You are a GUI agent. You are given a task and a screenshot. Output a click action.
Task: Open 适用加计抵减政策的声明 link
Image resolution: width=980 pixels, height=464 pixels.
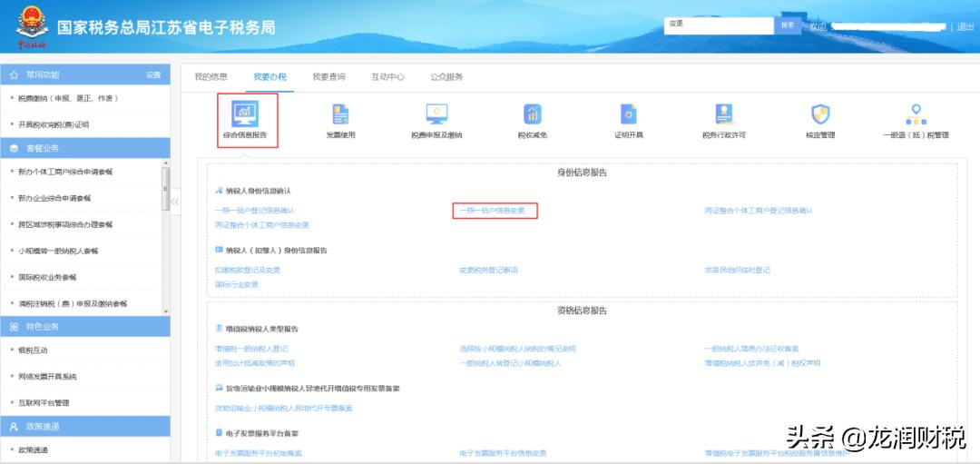point(254,362)
